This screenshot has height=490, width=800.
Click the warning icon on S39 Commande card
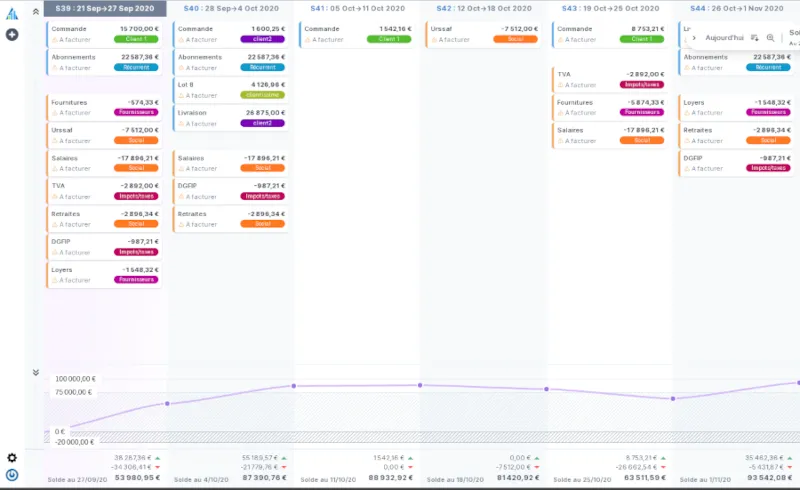(55, 39)
